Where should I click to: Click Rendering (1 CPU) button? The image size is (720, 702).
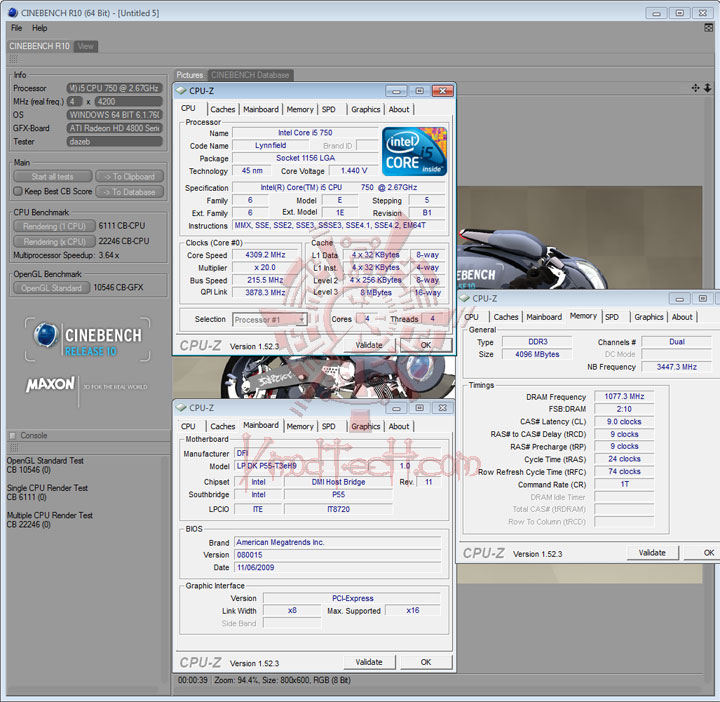tap(55, 226)
